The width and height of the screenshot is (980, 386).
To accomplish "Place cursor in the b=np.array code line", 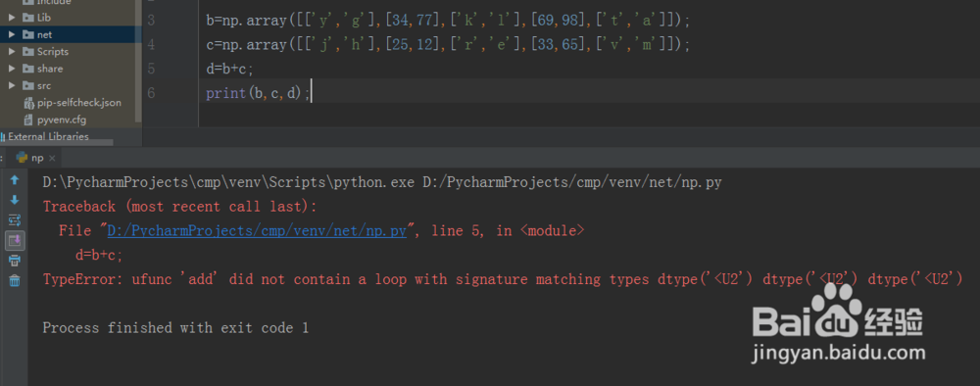I will tap(448, 21).
